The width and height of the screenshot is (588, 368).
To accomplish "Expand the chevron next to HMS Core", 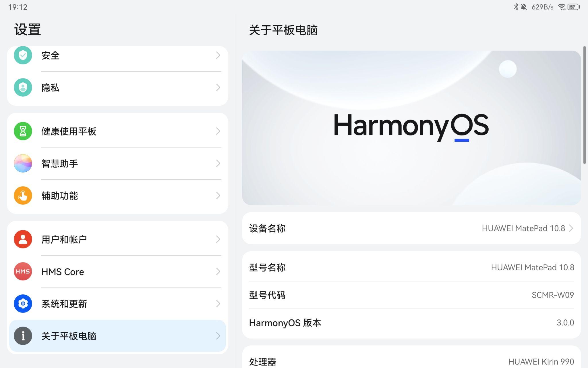I will (218, 271).
